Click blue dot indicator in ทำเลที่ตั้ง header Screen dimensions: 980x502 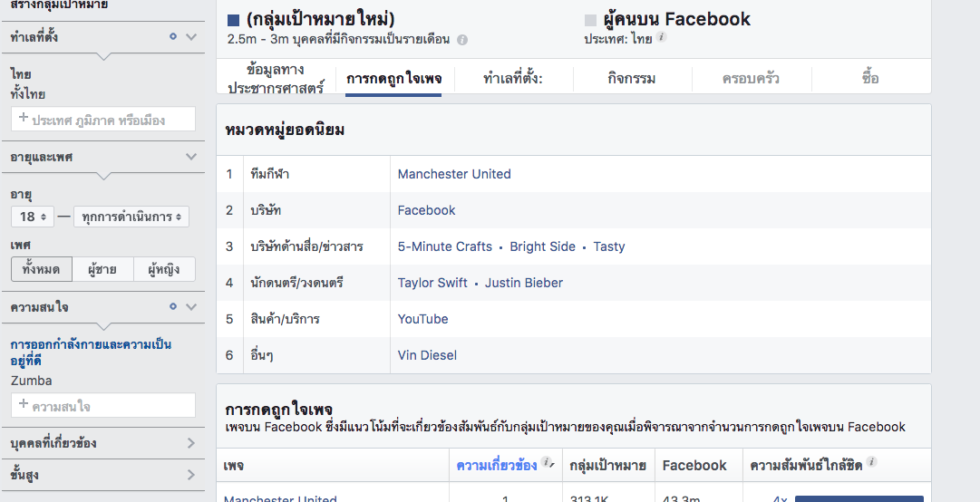(173, 36)
